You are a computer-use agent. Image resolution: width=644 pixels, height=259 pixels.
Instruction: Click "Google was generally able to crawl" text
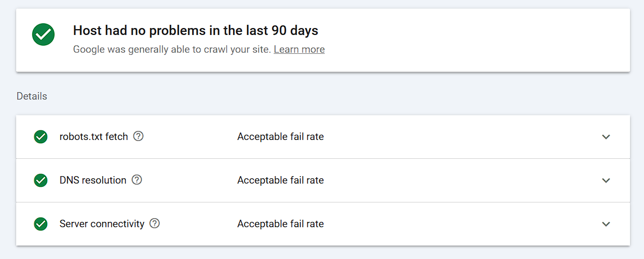(x=171, y=50)
